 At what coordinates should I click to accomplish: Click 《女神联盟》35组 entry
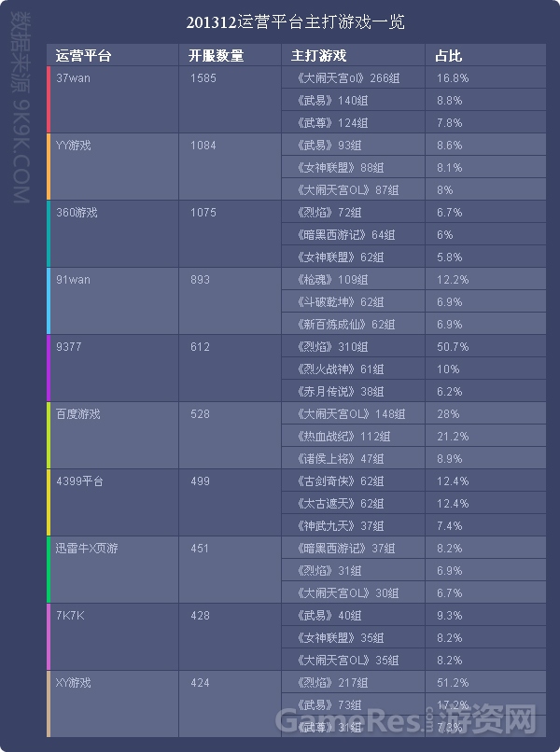tap(340, 638)
